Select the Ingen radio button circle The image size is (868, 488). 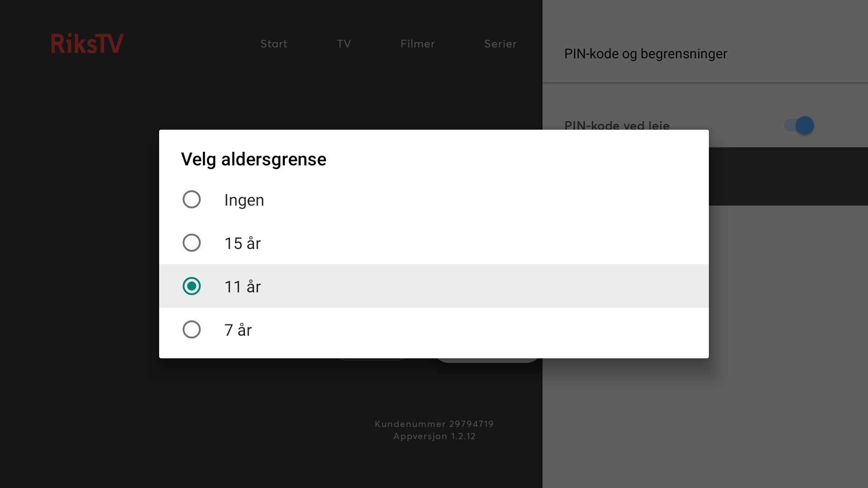click(x=192, y=199)
